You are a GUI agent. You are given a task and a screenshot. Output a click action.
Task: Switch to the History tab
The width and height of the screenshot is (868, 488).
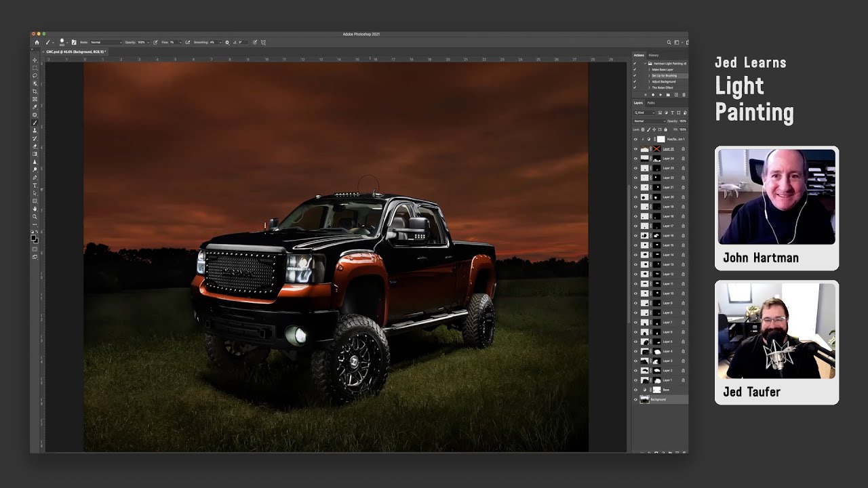(x=654, y=55)
